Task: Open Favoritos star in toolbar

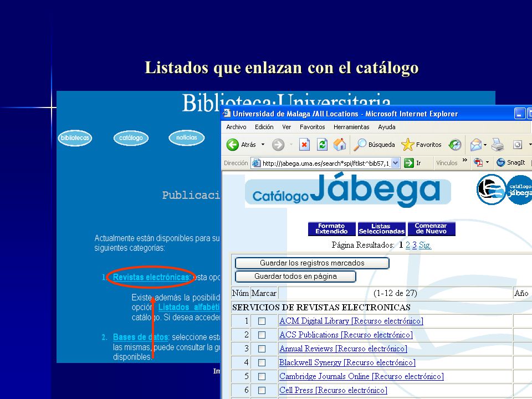Action: 421,145
